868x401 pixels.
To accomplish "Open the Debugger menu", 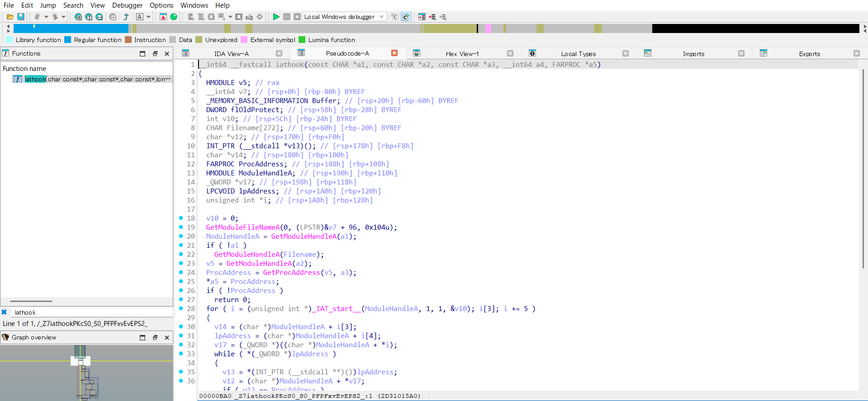I will [x=128, y=5].
